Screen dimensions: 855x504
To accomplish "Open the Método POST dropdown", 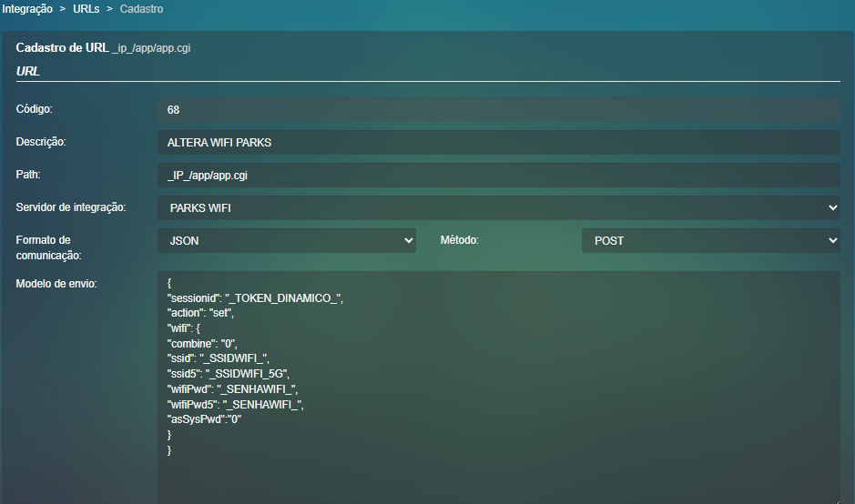I will [x=710, y=241].
